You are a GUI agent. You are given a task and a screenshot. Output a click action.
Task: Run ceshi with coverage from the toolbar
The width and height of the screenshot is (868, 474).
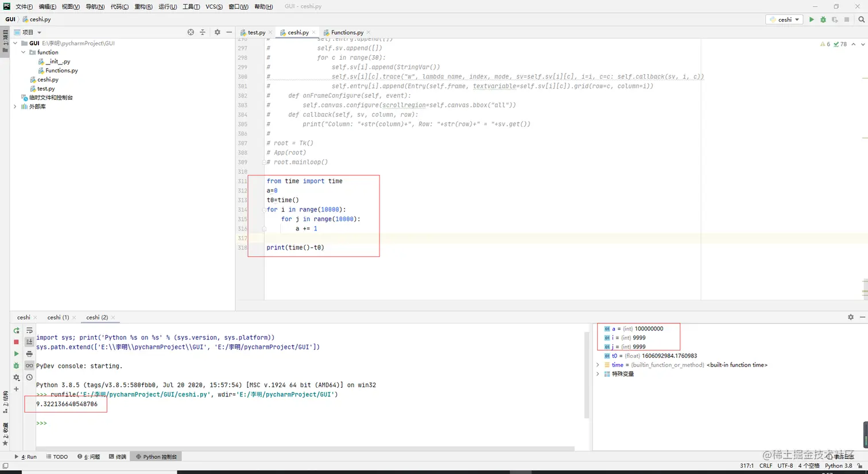tap(835, 20)
